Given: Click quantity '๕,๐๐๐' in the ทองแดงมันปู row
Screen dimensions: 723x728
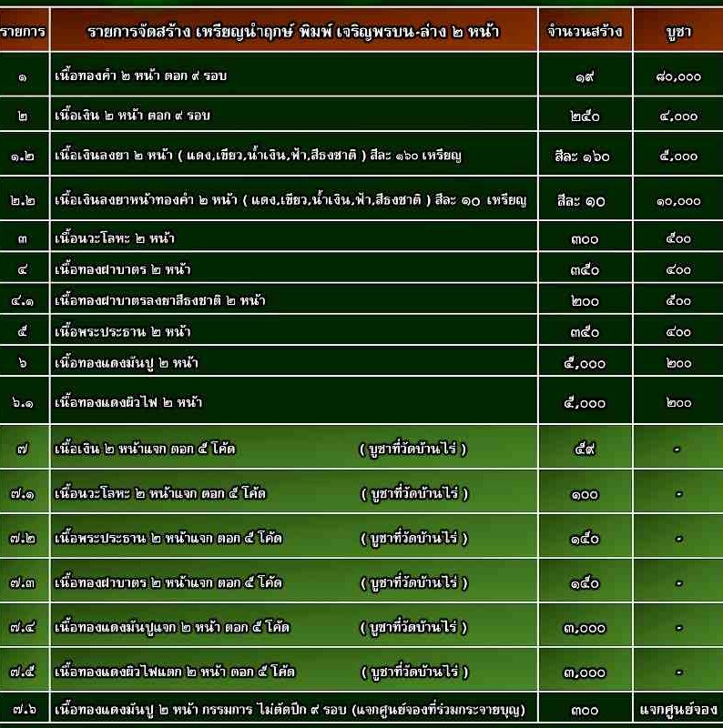Looking at the screenshot, I should 585,363.
